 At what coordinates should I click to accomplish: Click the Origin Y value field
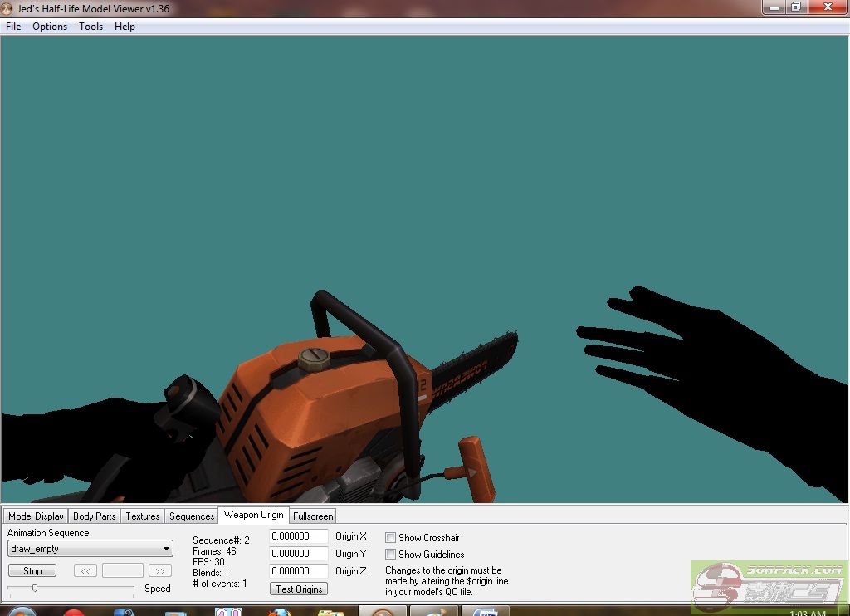click(299, 554)
